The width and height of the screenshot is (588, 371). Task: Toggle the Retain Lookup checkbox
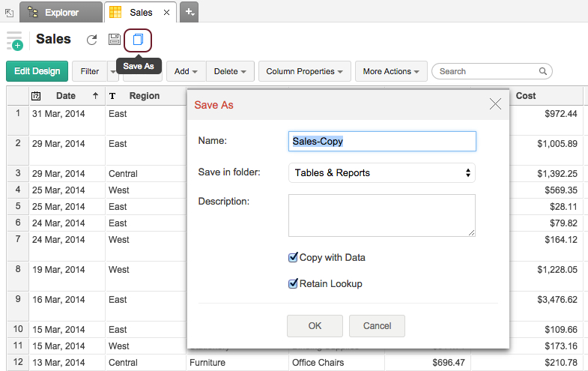click(x=294, y=283)
